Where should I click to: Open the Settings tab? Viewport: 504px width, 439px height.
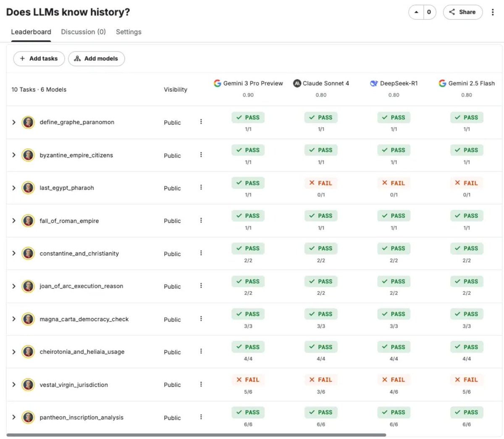(x=129, y=32)
